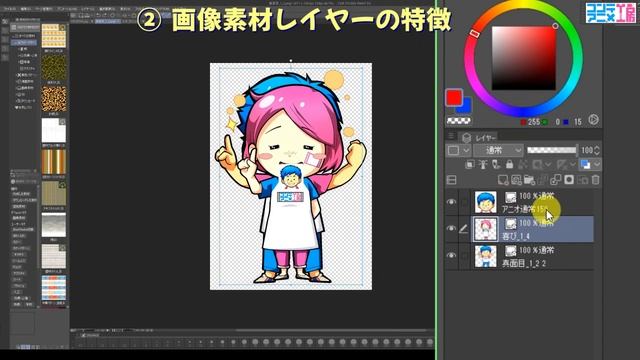
Task: Select leopard spot pattern material thumbnail
Action: click(x=53, y=99)
